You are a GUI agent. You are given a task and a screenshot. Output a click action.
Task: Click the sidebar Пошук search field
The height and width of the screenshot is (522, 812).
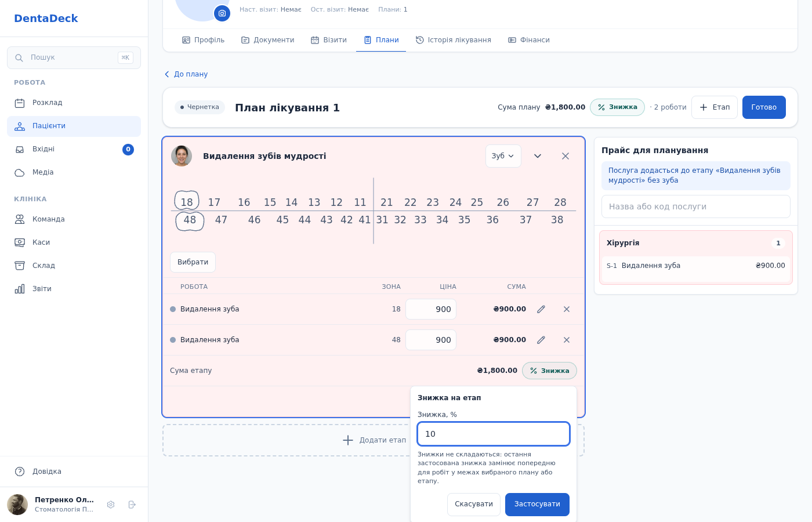74,57
